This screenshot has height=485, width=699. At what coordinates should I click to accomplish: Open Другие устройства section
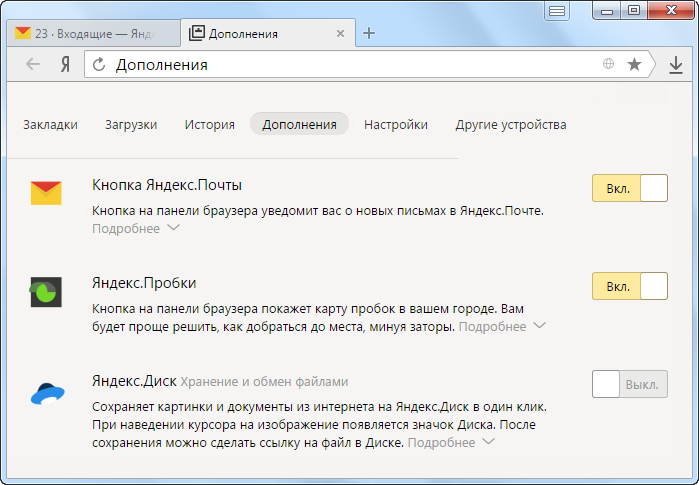[511, 124]
